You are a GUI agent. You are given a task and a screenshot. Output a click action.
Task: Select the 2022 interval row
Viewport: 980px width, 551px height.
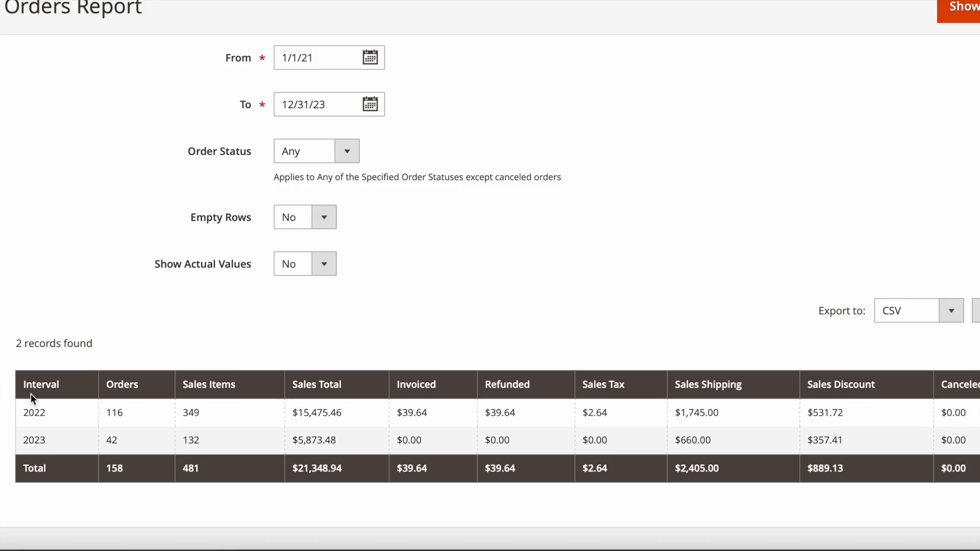(x=34, y=413)
